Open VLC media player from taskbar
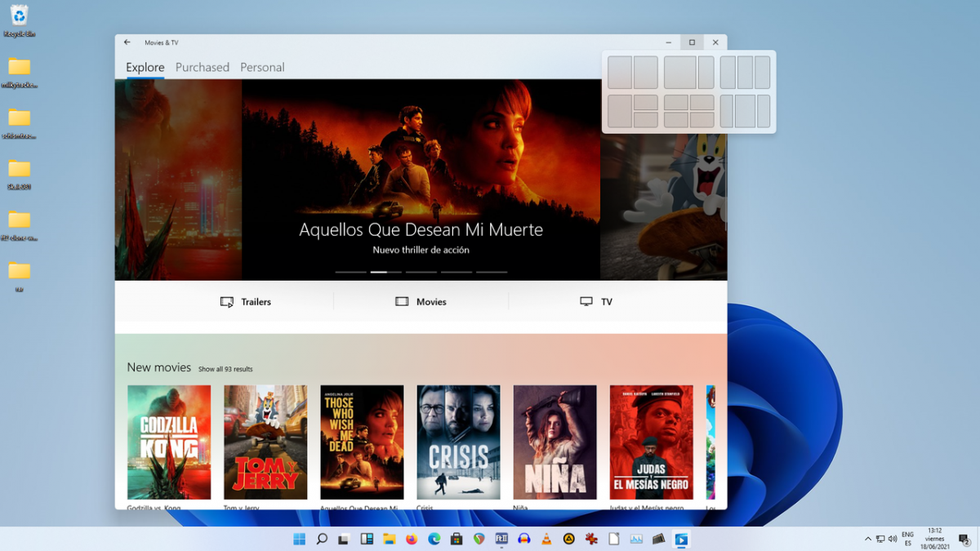This screenshot has height=551, width=980. [546, 539]
